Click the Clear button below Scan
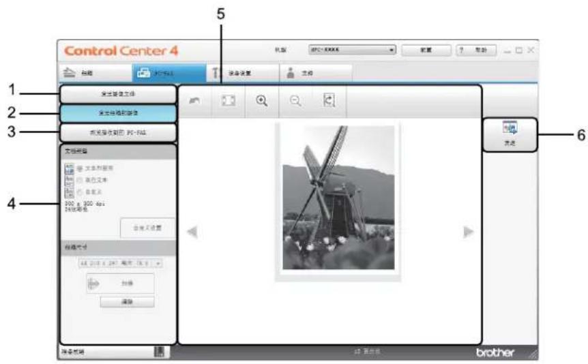Screen dimensions: 588x364 tap(127, 302)
